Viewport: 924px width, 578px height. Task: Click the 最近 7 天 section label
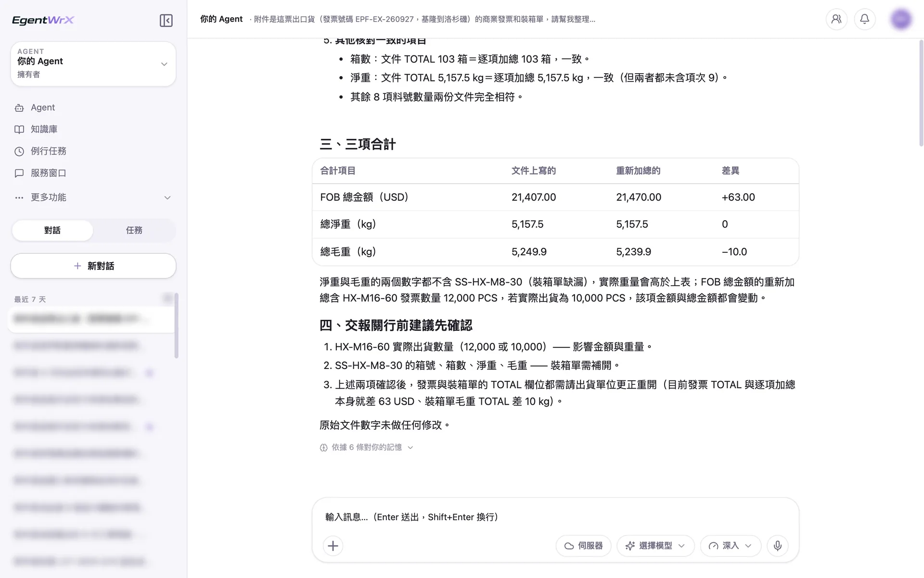[x=30, y=299]
